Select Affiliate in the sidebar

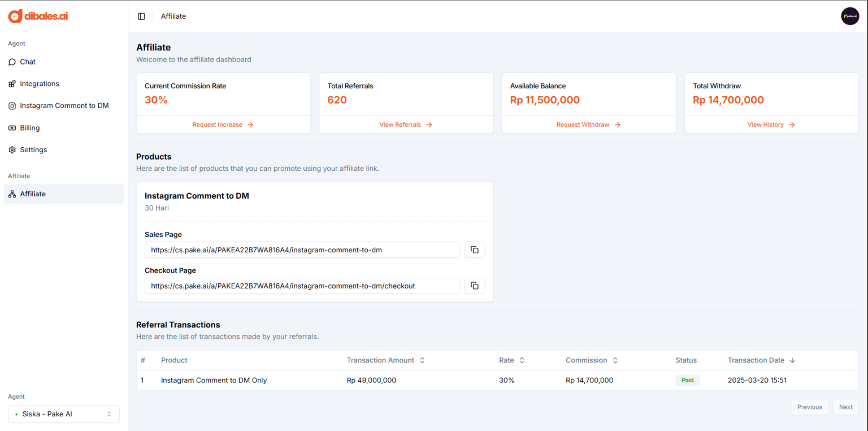33,194
